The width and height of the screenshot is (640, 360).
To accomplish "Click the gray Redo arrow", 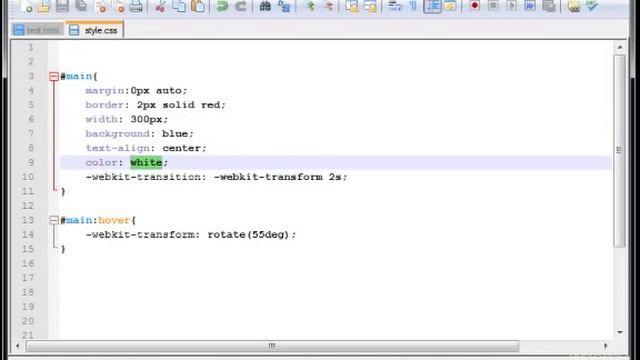I will tap(241, 6).
